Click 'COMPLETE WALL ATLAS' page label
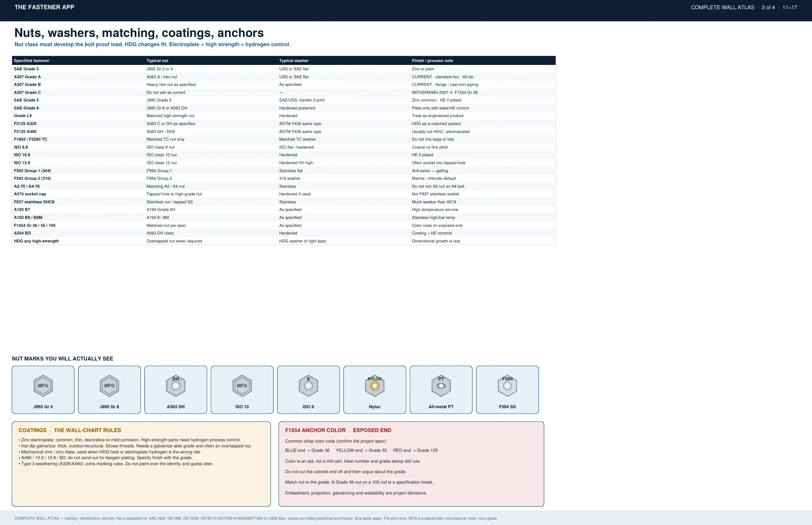The height and width of the screenshot is (525, 812). [x=722, y=8]
